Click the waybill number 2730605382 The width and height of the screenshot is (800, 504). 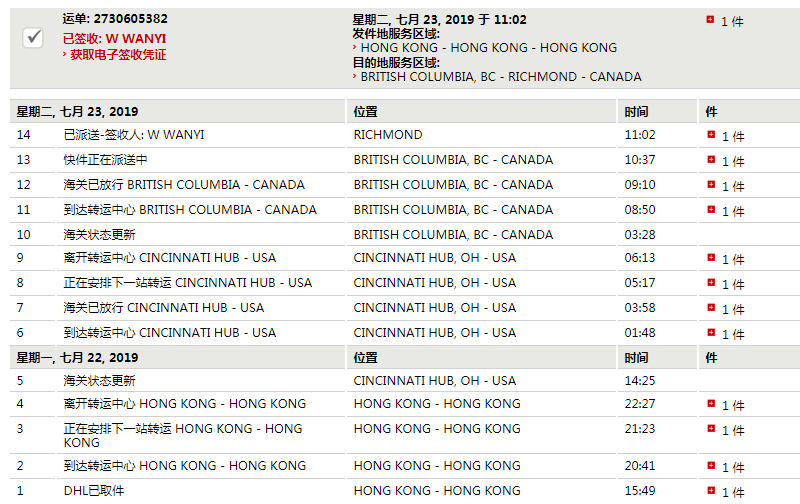[129, 19]
